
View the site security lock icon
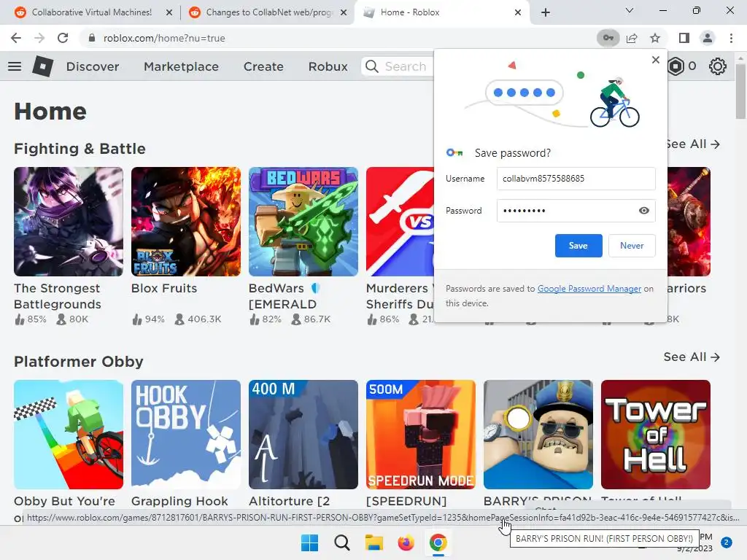92,38
